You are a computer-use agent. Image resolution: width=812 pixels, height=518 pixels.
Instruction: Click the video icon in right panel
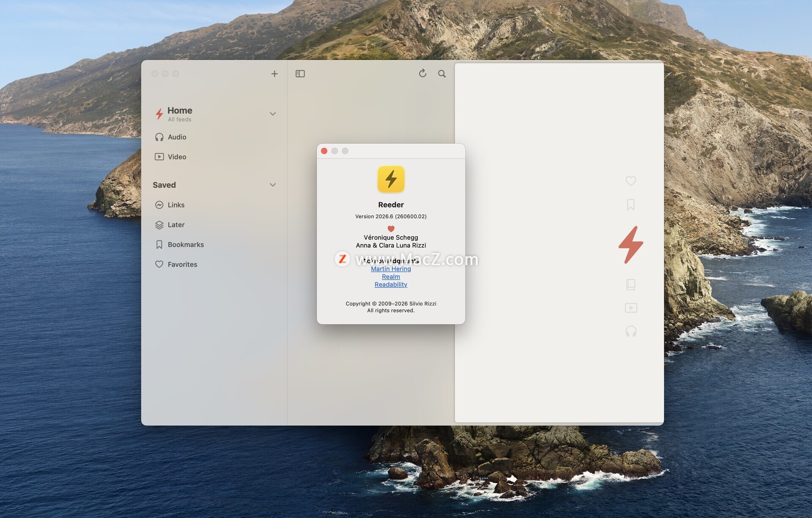coord(631,308)
